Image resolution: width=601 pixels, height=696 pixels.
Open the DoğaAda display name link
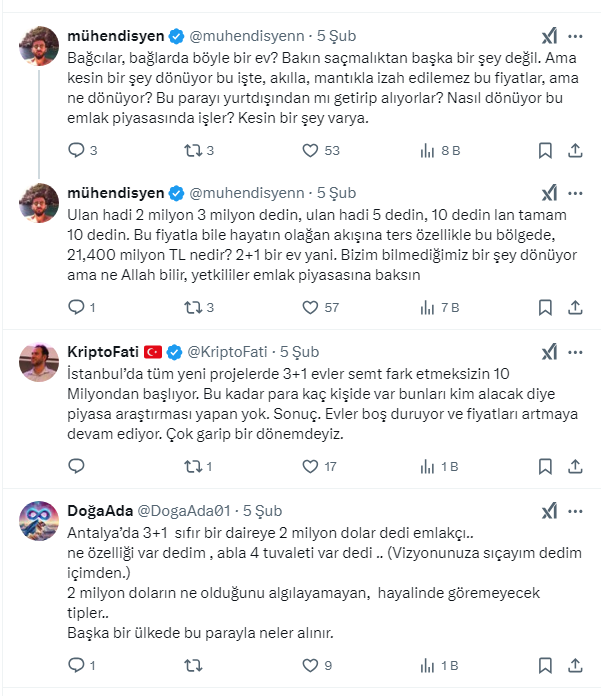tap(98, 510)
